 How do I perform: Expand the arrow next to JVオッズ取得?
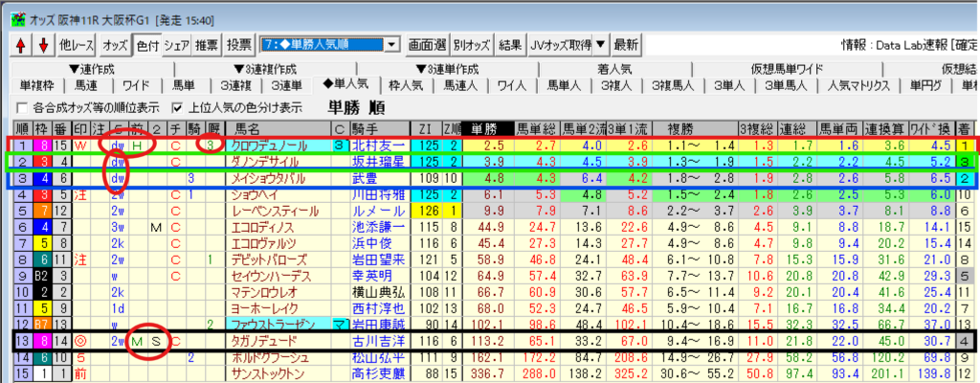pos(599,45)
